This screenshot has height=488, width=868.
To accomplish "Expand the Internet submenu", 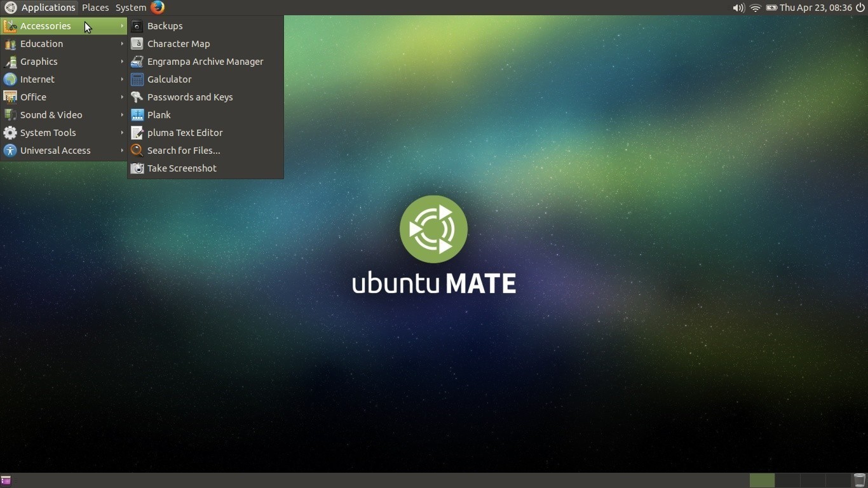I will pos(37,79).
